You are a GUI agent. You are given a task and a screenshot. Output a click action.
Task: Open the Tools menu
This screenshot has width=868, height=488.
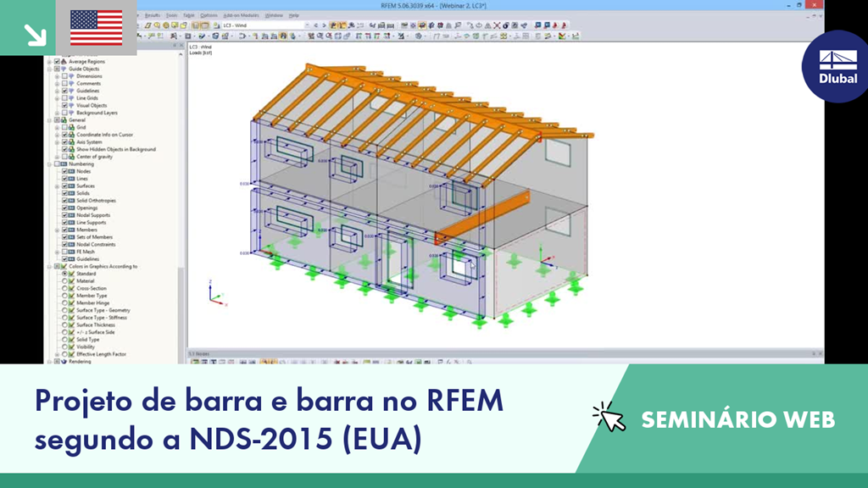point(171,15)
